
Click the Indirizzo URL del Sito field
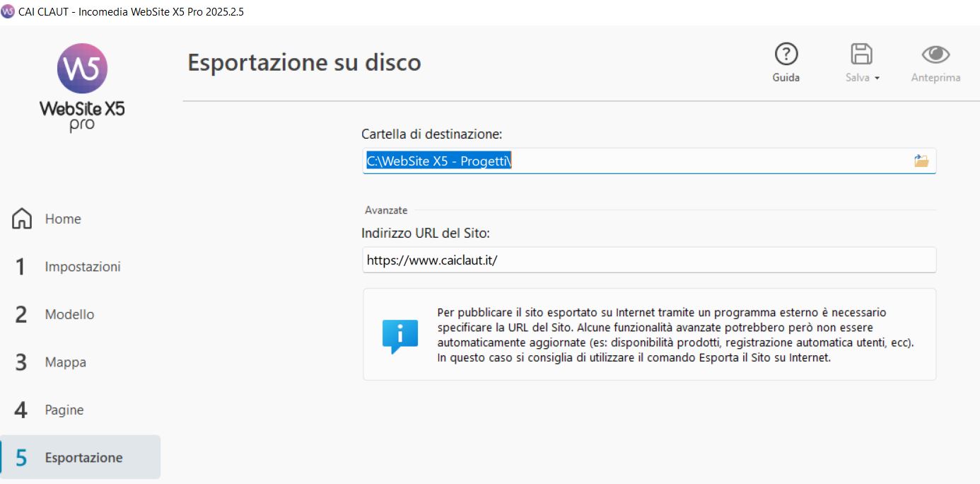(649, 260)
